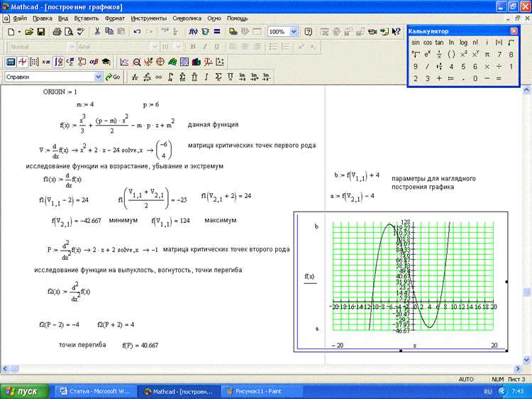Click the пуск Start button
The width and height of the screenshot is (532, 399).
coord(25,391)
